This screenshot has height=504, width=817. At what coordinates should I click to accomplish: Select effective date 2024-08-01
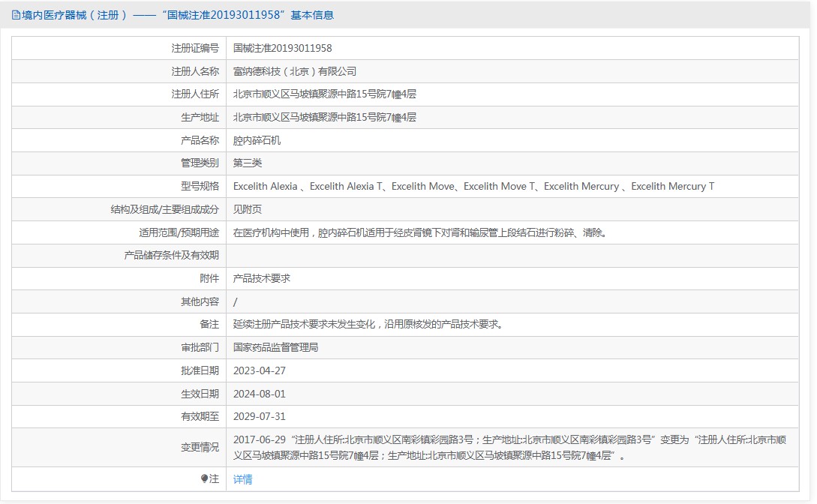259,394
